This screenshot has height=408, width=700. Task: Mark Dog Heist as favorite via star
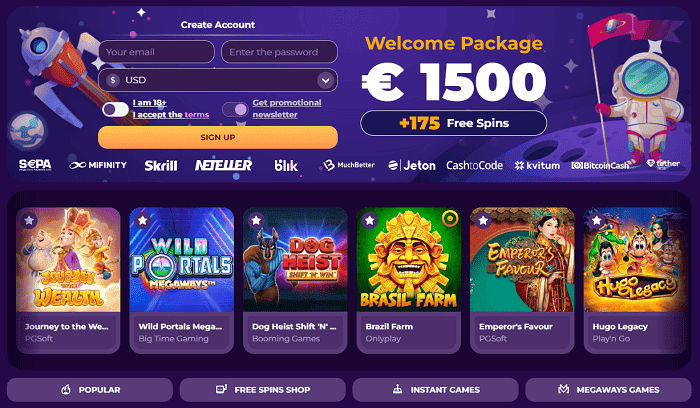256,220
